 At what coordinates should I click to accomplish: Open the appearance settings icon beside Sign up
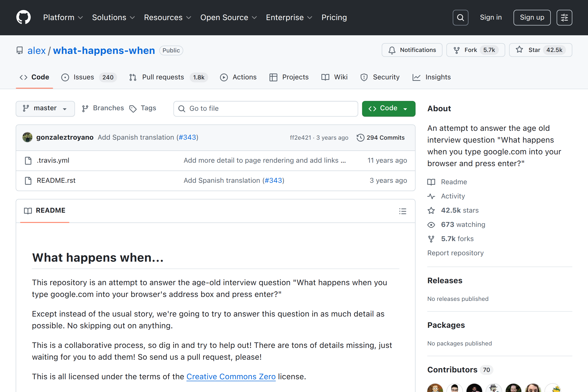click(564, 17)
